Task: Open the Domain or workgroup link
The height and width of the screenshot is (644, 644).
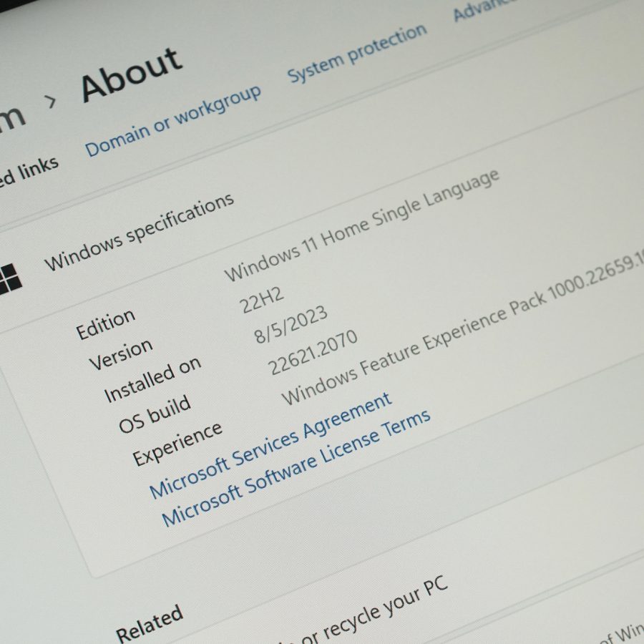Action: click(173, 121)
